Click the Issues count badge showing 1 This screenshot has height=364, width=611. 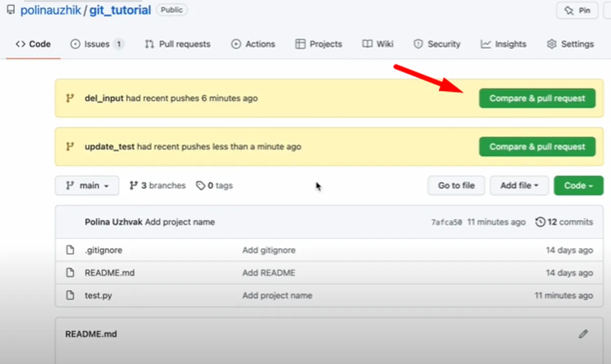pos(119,44)
